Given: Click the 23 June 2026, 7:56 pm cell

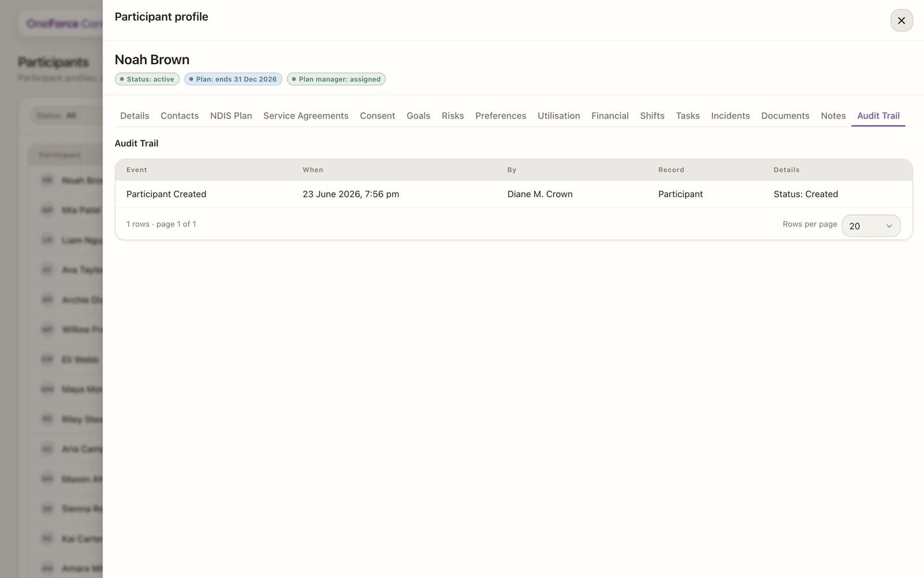Looking at the screenshot, I should click(351, 194).
